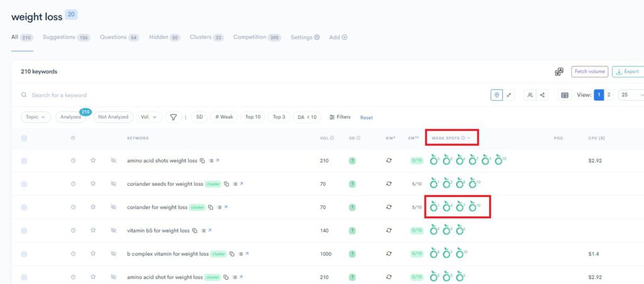Tick the select-all checkbox in table header

pos(25,138)
